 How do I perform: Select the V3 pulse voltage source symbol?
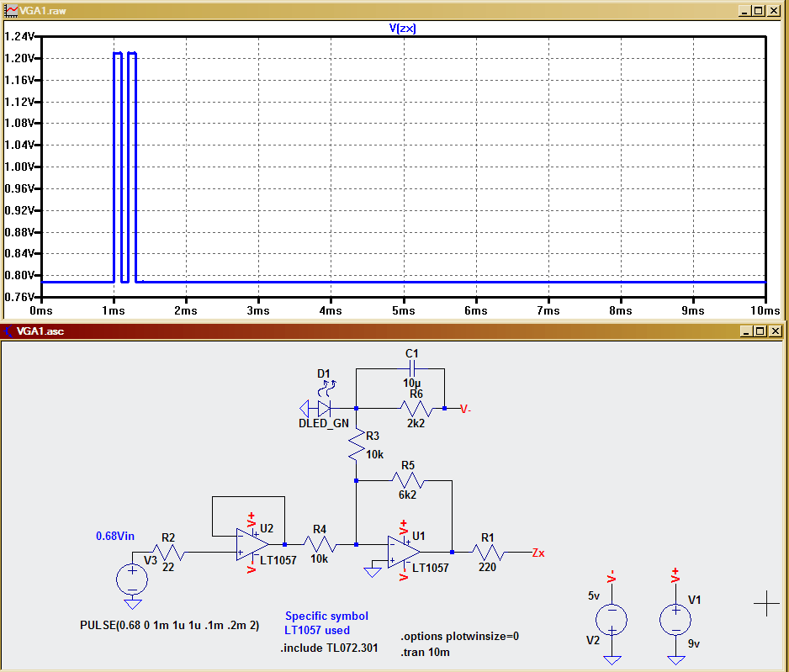pyautogui.click(x=132, y=579)
